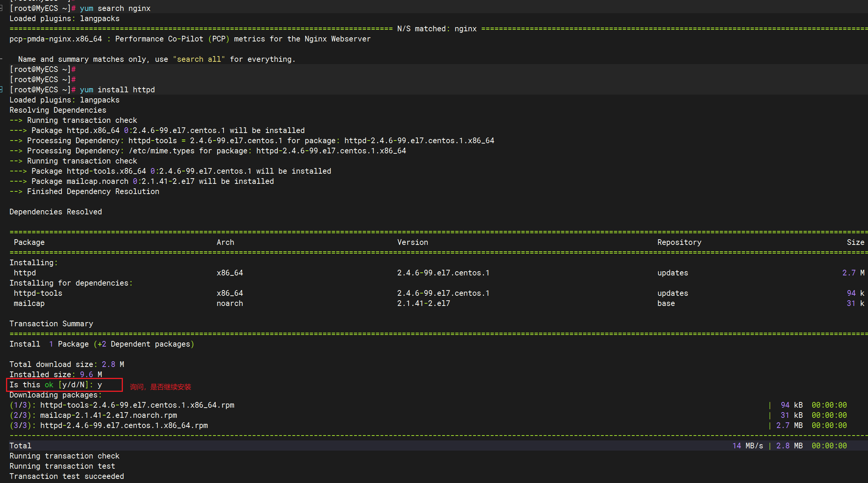Click the pcp-pmda-nginx.x86_64 package name
868x483 pixels.
tap(56, 39)
